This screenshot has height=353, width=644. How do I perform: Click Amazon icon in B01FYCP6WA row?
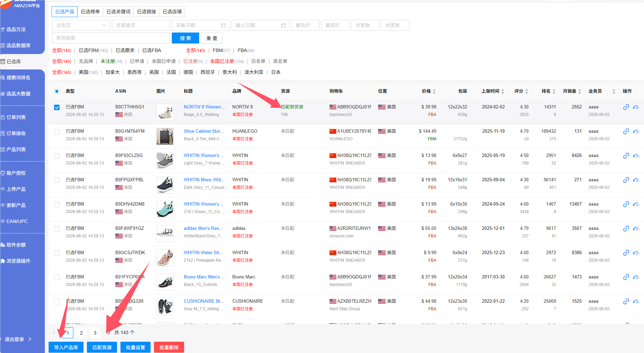tap(636, 277)
